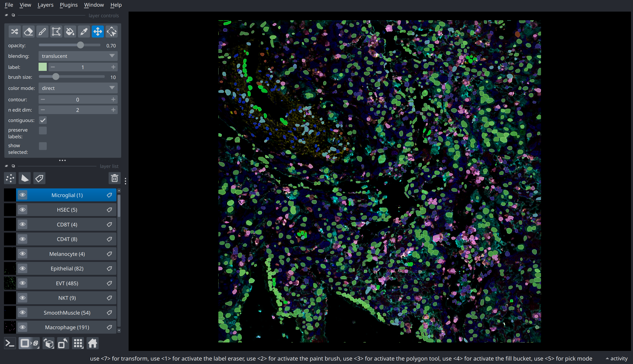Click layer list options three dots
633x364 pixels.
(125, 181)
